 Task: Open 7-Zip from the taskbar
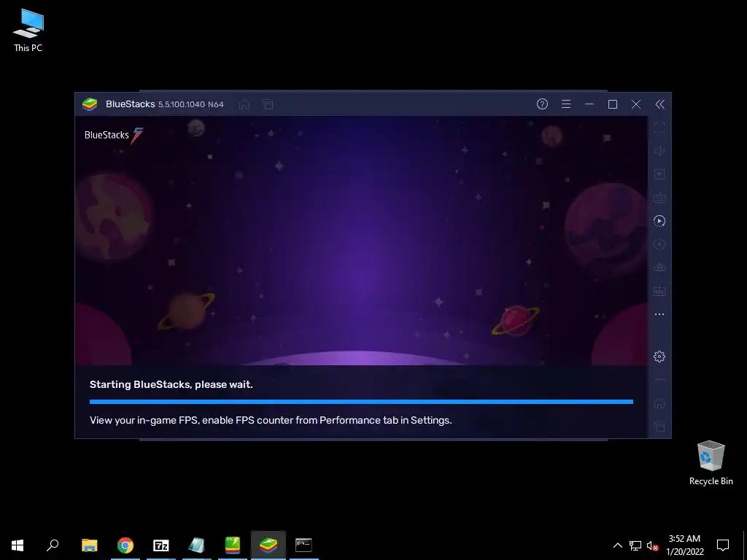[161, 545]
